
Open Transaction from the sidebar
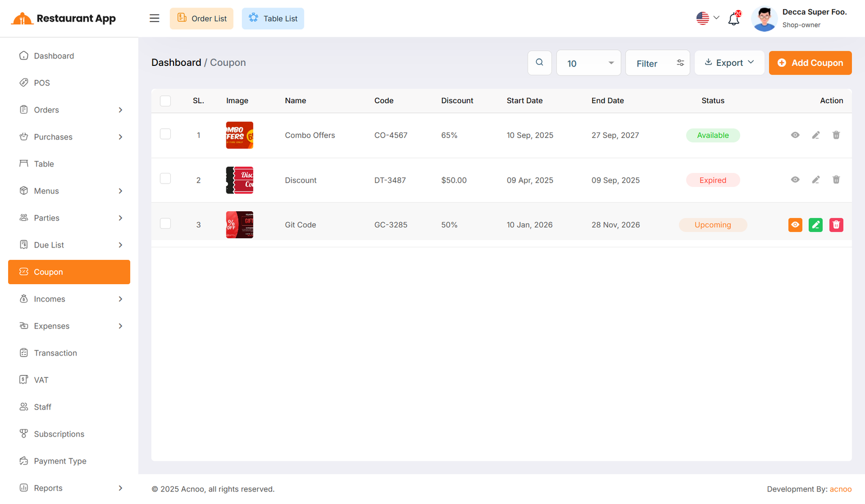pos(55,353)
